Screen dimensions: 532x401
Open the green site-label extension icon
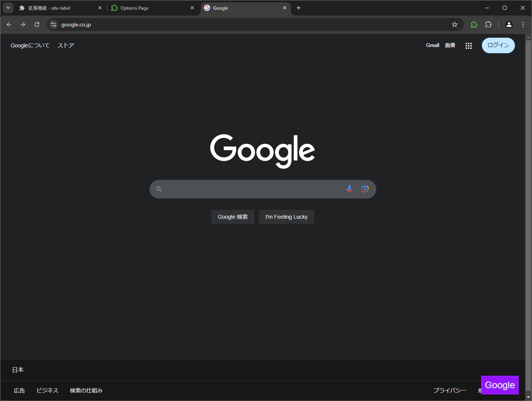(x=474, y=24)
